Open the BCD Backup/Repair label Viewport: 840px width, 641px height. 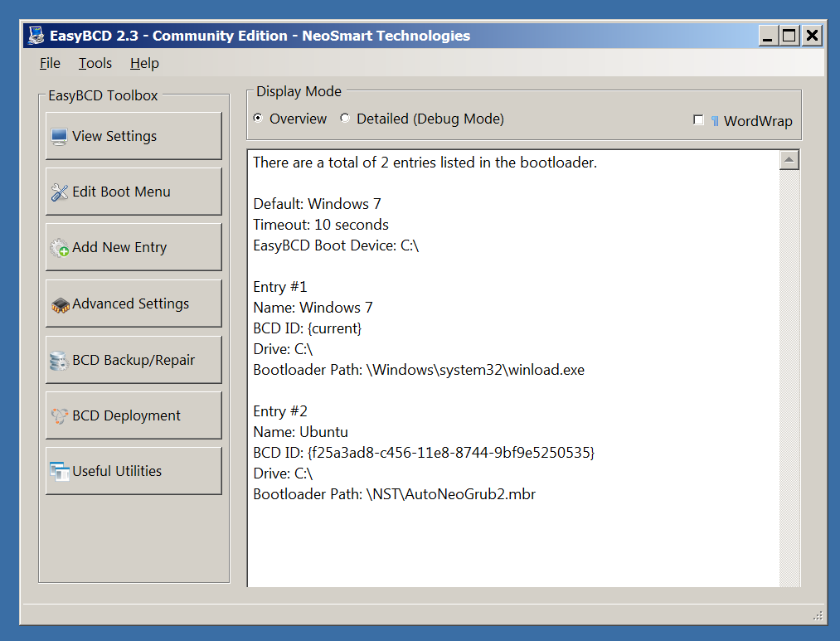[x=134, y=360]
